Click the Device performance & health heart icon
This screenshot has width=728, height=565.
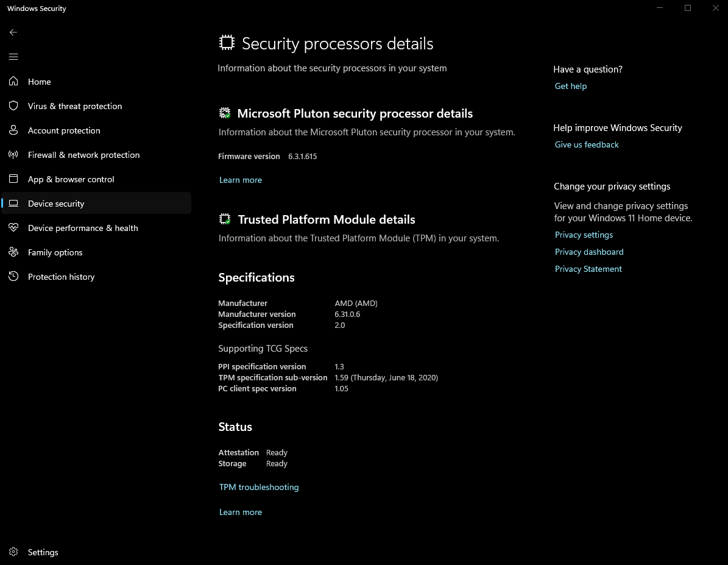[x=13, y=228]
